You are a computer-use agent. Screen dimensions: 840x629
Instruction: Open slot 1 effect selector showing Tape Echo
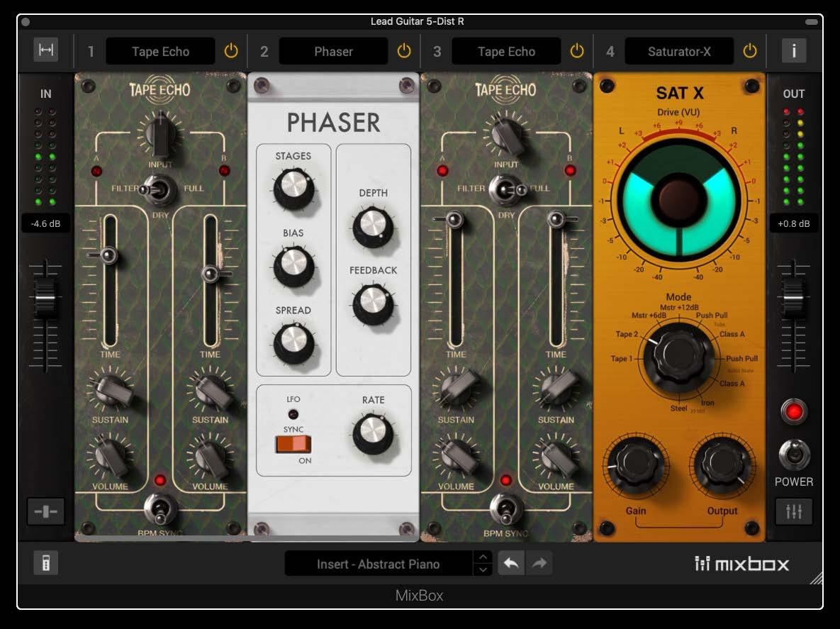tap(161, 52)
